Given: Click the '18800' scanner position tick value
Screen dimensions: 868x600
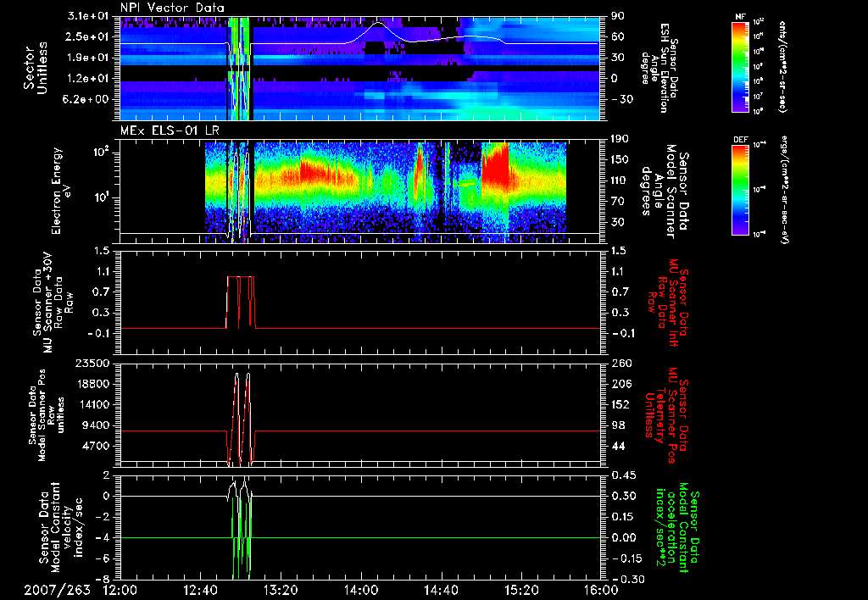Looking at the screenshot, I should coord(94,384).
